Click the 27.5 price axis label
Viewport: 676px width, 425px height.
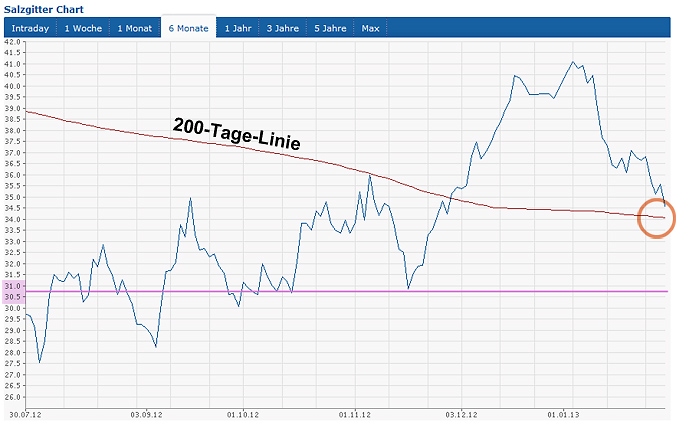(13, 363)
